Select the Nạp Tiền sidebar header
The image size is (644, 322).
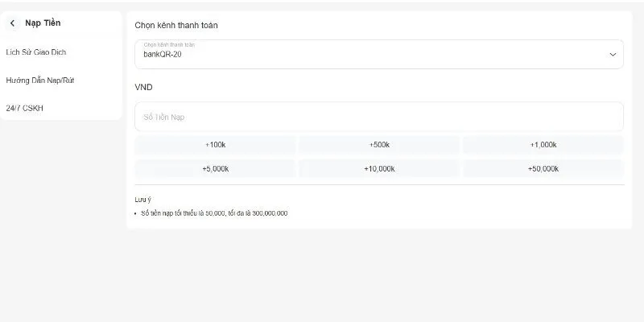(x=43, y=23)
